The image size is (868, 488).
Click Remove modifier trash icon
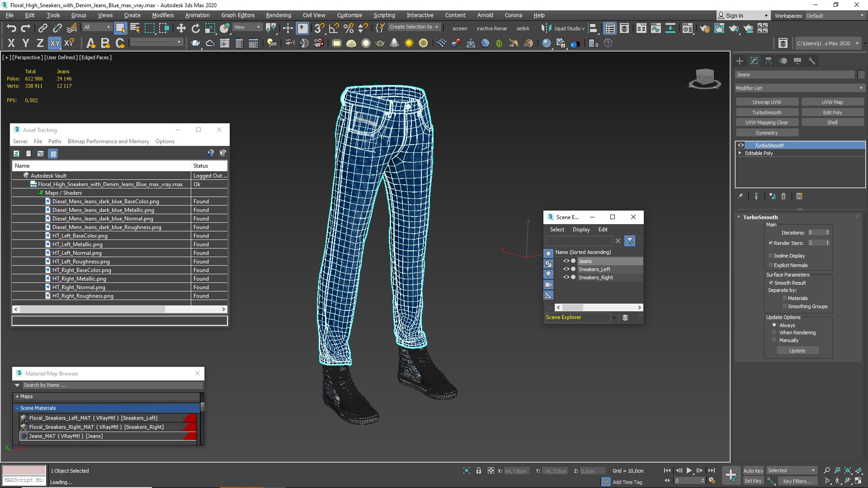[x=783, y=196]
